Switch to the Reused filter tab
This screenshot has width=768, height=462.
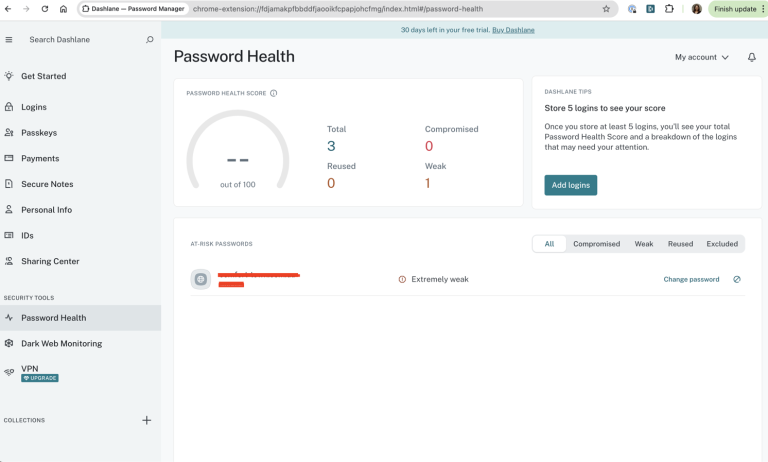(680, 244)
